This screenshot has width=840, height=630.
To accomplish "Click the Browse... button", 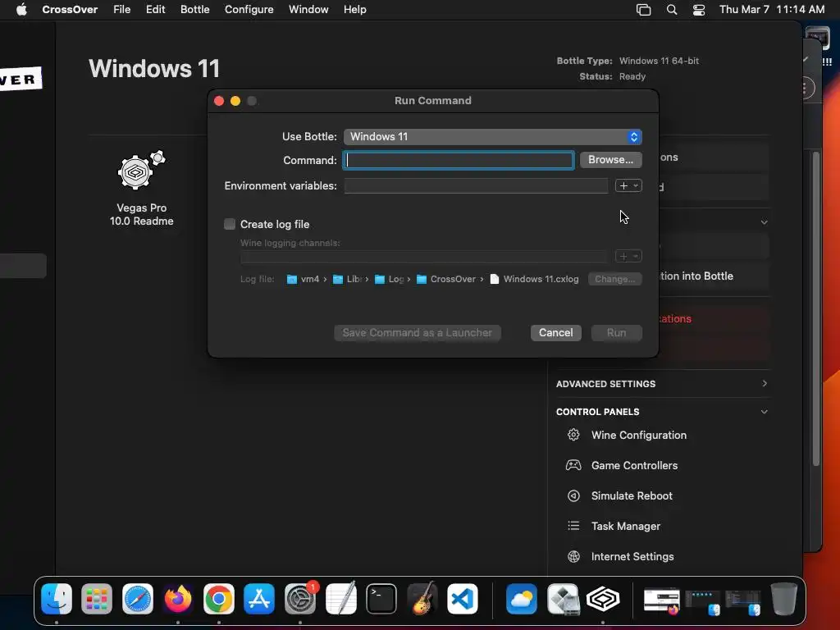I will 610,160.
